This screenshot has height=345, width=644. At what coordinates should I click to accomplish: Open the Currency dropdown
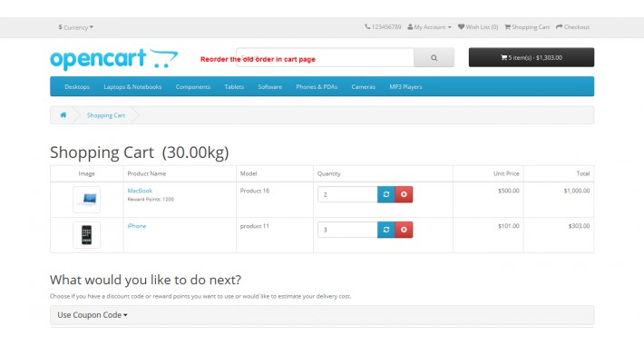76,27
